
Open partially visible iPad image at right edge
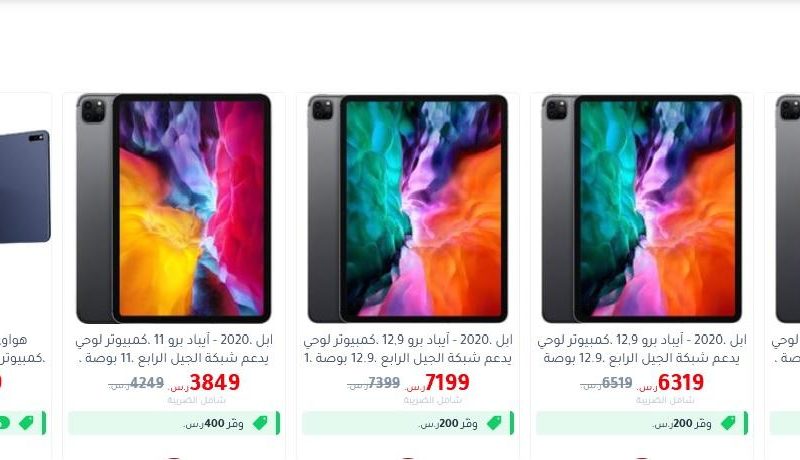tap(787, 208)
